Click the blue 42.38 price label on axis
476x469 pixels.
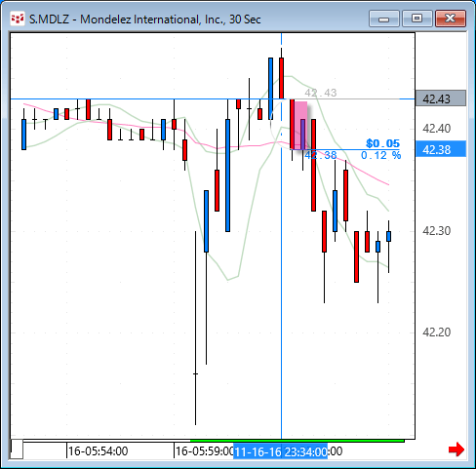[441, 149]
